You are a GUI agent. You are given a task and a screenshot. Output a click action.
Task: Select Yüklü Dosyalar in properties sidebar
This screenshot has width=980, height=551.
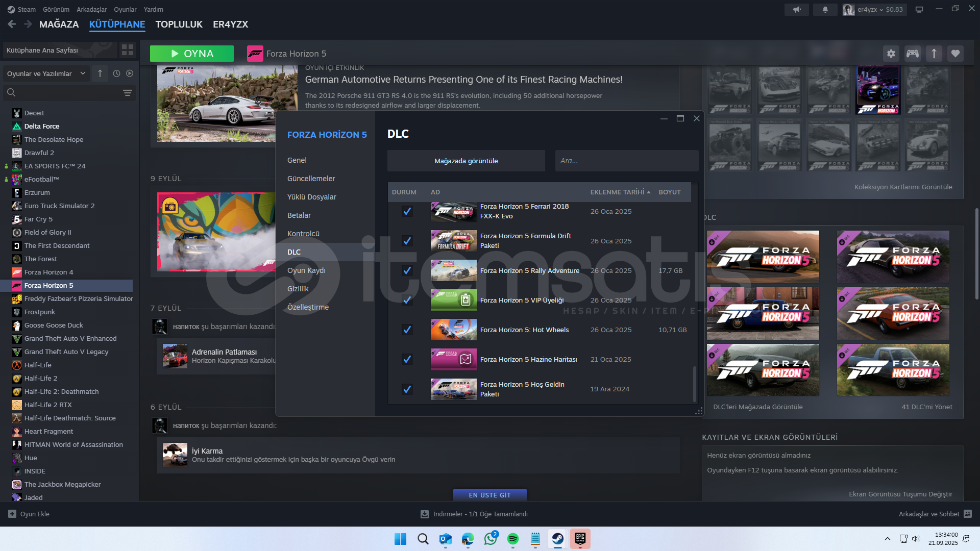pos(312,197)
